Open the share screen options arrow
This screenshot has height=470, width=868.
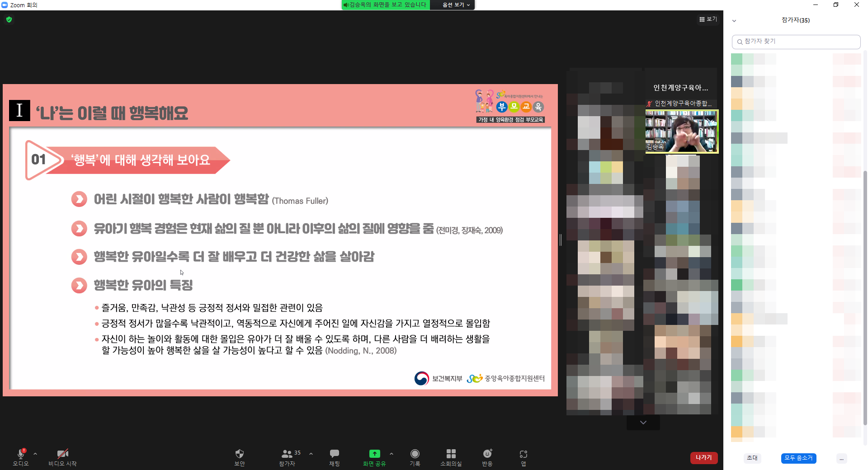click(392, 454)
